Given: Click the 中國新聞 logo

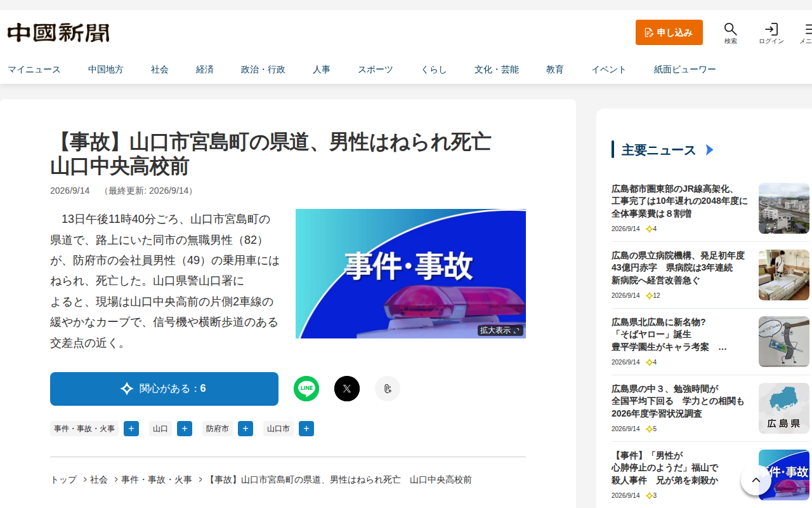Looking at the screenshot, I should pos(58,32).
